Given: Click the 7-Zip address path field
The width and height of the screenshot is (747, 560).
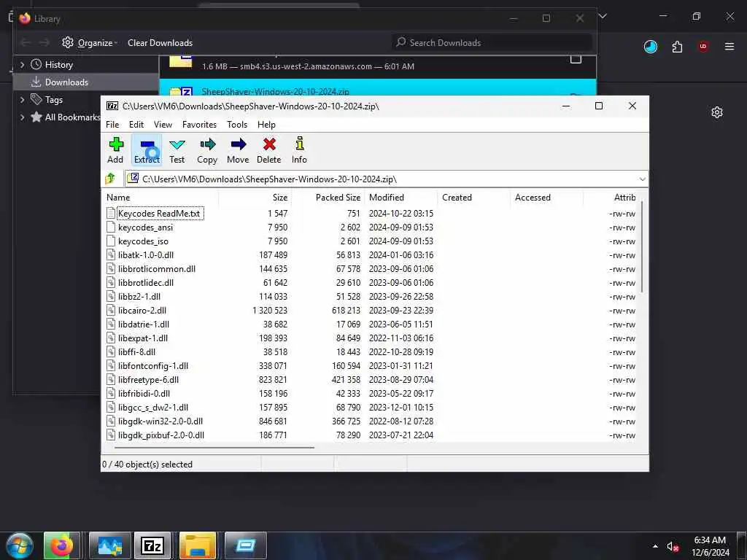Looking at the screenshot, I should click(381, 179).
